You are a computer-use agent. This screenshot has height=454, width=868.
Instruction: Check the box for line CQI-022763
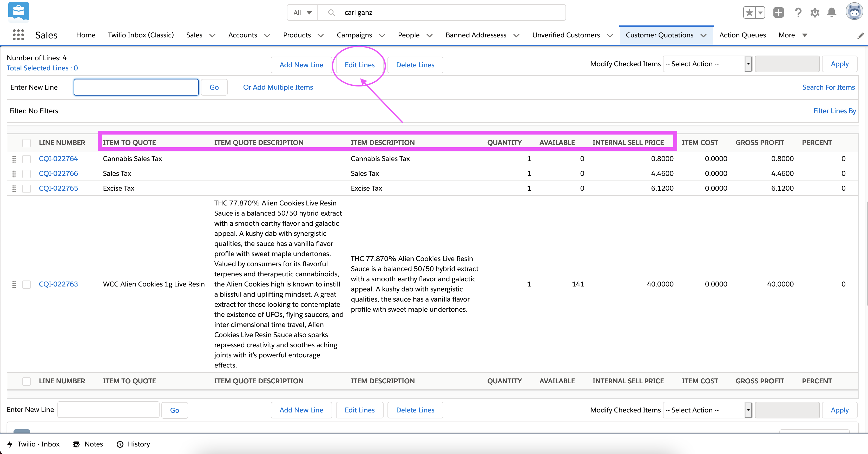[26, 285]
